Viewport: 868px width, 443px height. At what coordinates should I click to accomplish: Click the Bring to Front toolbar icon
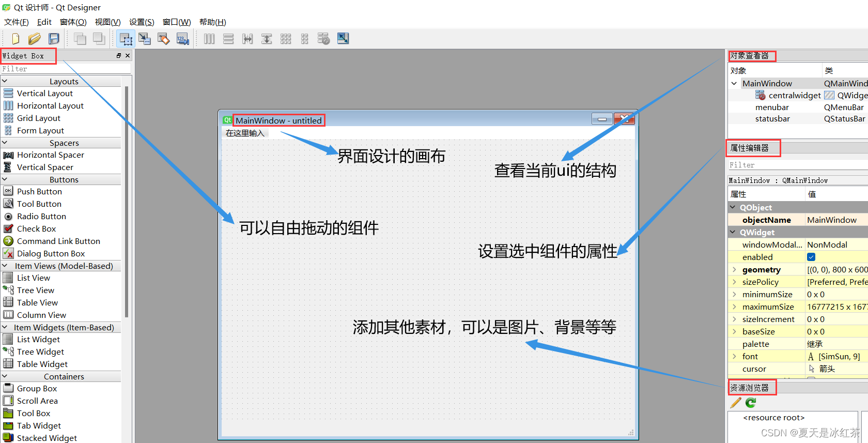tap(99, 39)
